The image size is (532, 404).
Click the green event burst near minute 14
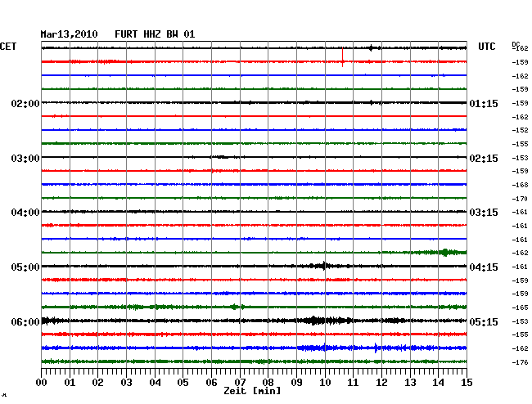point(444,252)
